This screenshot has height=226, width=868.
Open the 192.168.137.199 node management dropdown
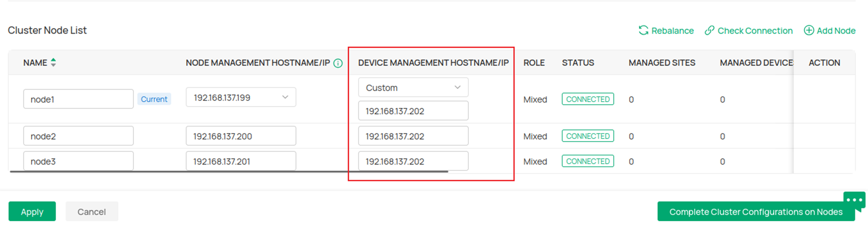pyautogui.click(x=241, y=97)
